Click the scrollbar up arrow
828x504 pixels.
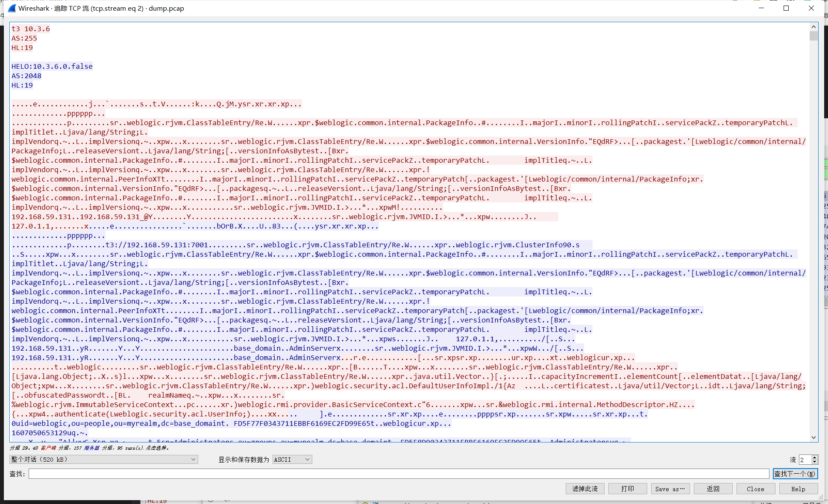coord(813,26)
